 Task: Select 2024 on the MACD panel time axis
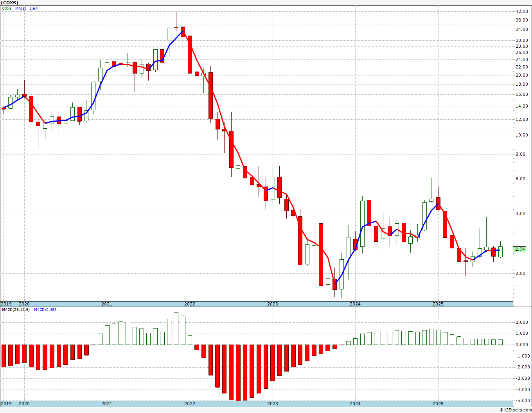(355, 404)
